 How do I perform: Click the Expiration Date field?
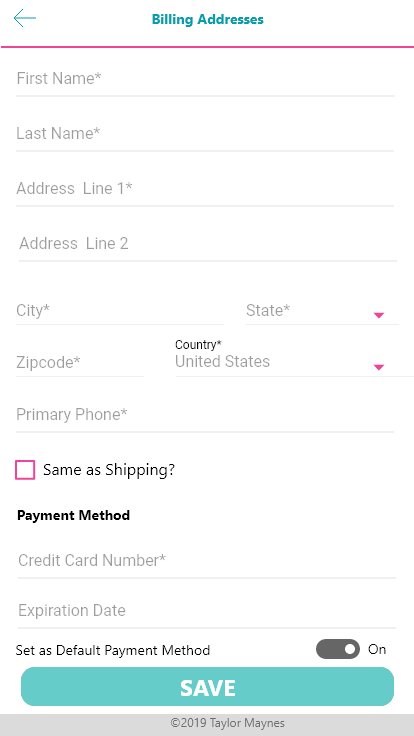click(x=207, y=611)
